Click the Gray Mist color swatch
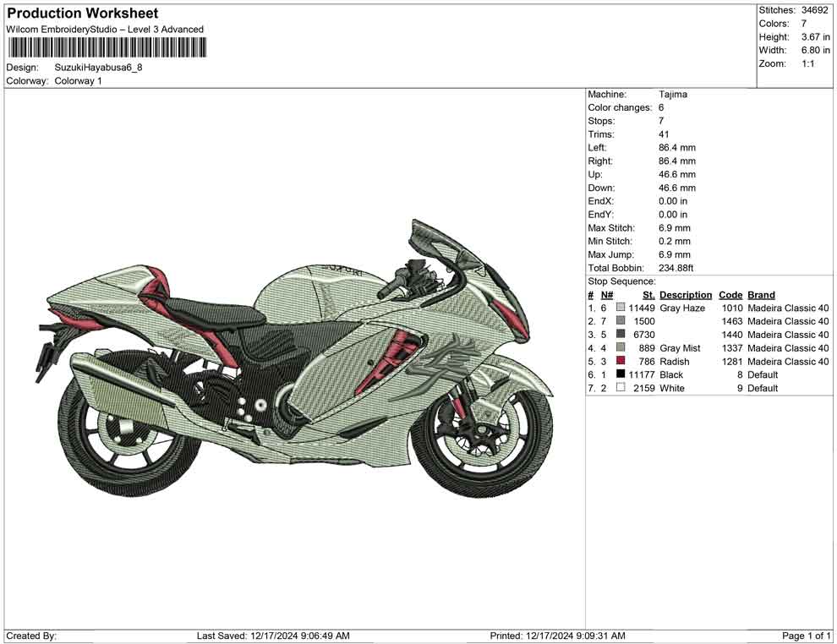Image resolution: width=837 pixels, height=644 pixels. coord(622,348)
